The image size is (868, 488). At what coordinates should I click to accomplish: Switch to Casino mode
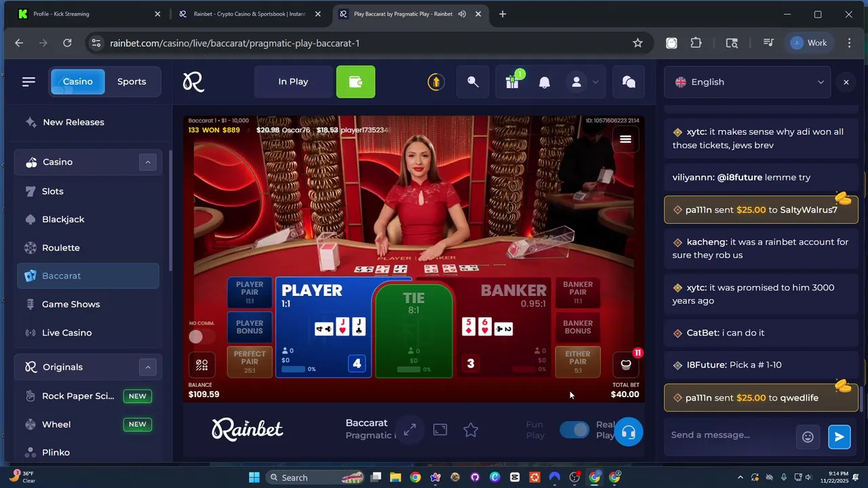[x=78, y=81]
